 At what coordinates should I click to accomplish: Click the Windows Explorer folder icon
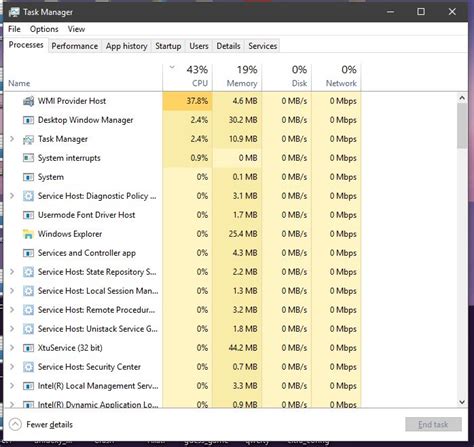click(28, 234)
